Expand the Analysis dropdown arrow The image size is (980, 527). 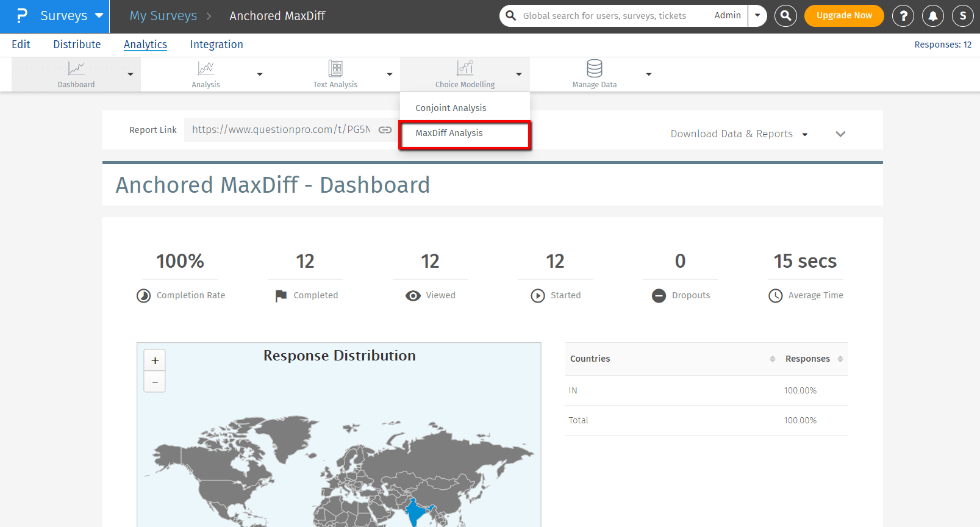(260, 74)
